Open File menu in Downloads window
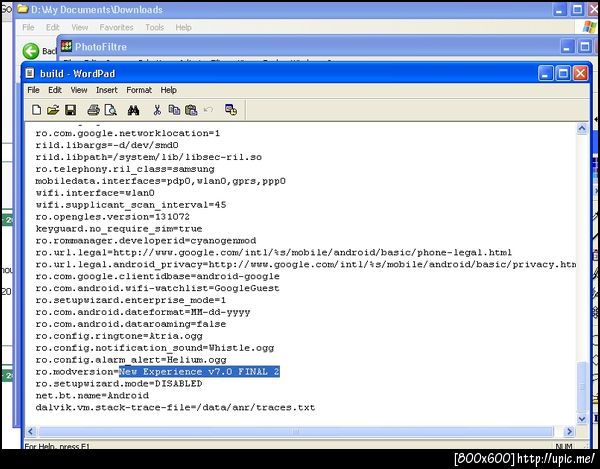 click(28, 27)
